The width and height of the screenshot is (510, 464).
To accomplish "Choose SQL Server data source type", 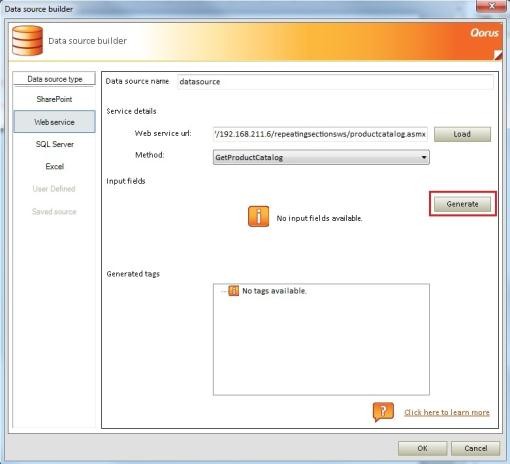I will [54, 144].
